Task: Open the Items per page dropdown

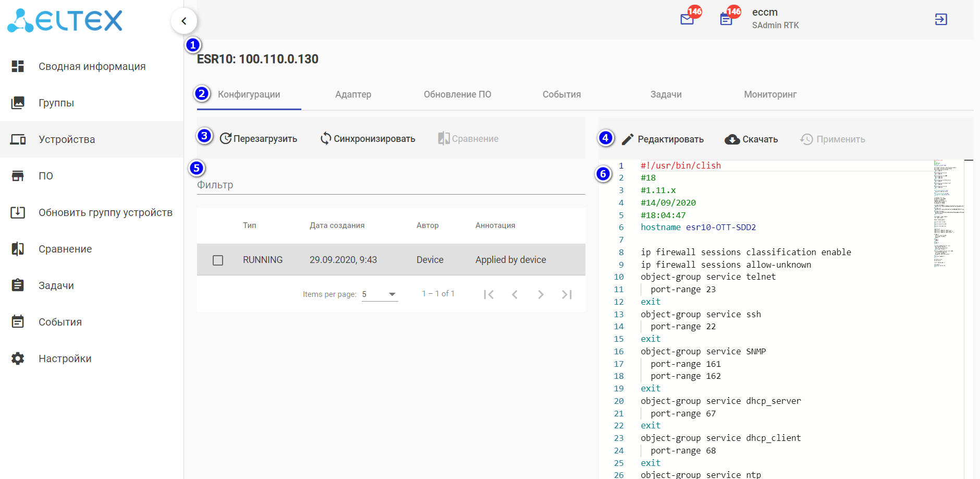Action: click(x=379, y=294)
